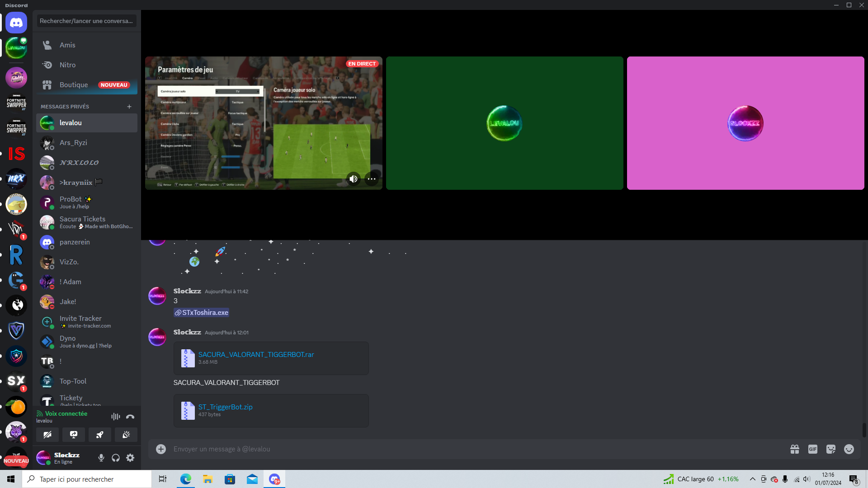868x488 pixels.
Task: Select Slockzz's pink call tile
Action: click(745, 123)
